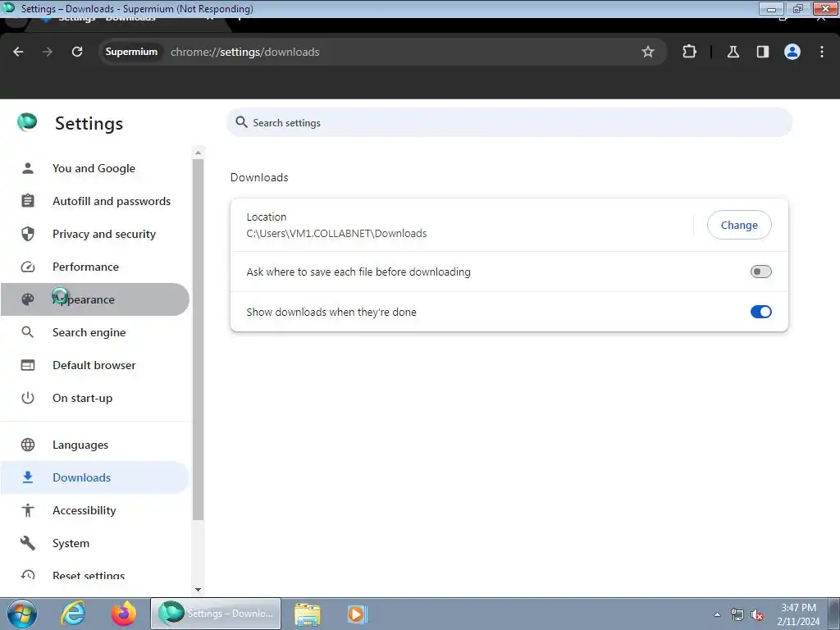Click the sidebar scrollbar down arrow
840x630 pixels.
(199, 589)
